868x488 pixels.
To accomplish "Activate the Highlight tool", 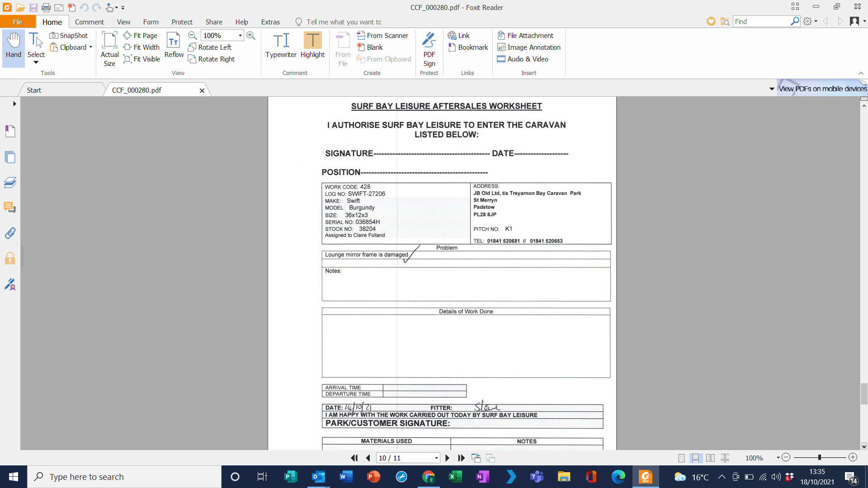I will [x=312, y=45].
